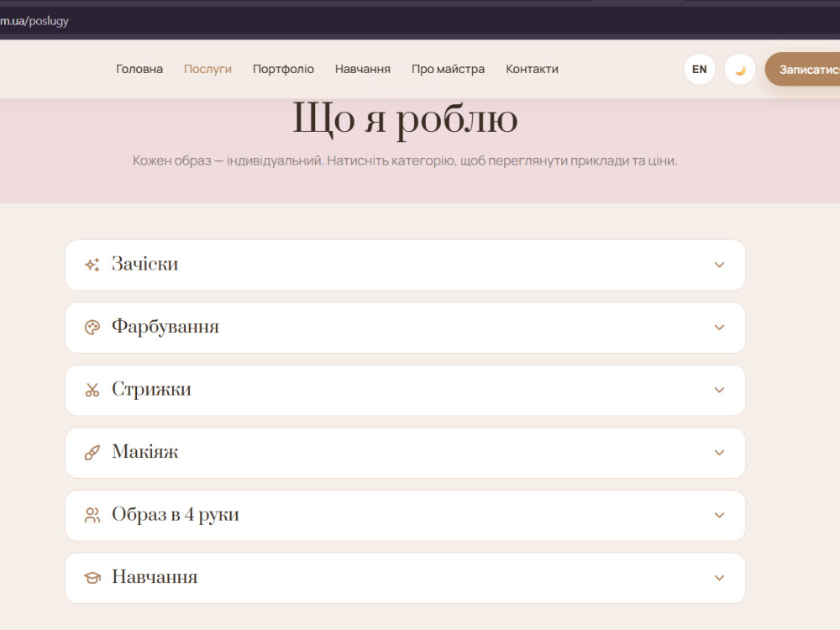840x630 pixels.
Task: Open Навчання in the top navigation
Action: 363,69
